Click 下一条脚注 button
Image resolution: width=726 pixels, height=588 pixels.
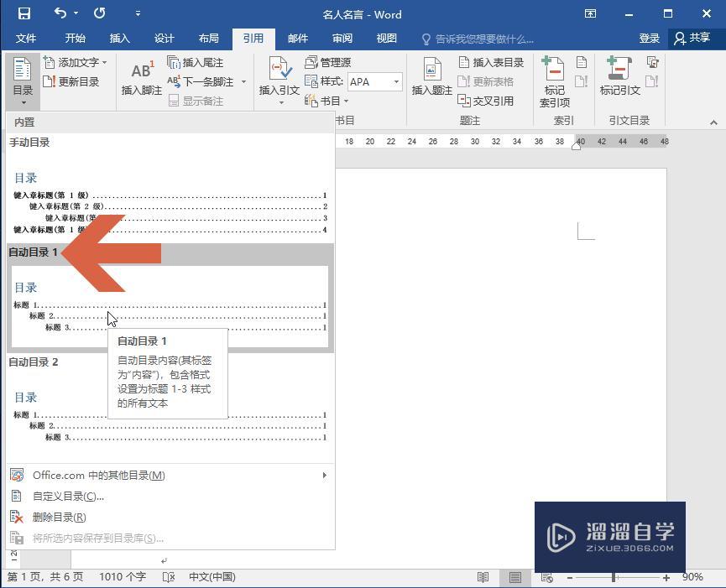tap(201, 82)
